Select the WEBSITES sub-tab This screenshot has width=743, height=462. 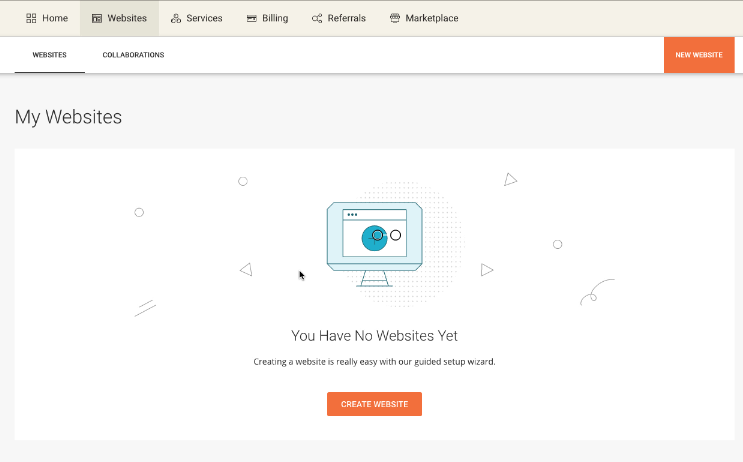tap(49, 55)
